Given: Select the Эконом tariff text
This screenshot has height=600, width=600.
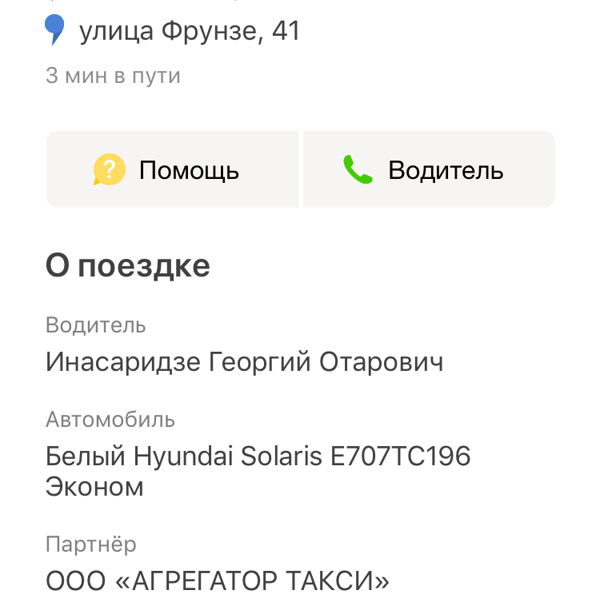Looking at the screenshot, I should coord(95,487).
